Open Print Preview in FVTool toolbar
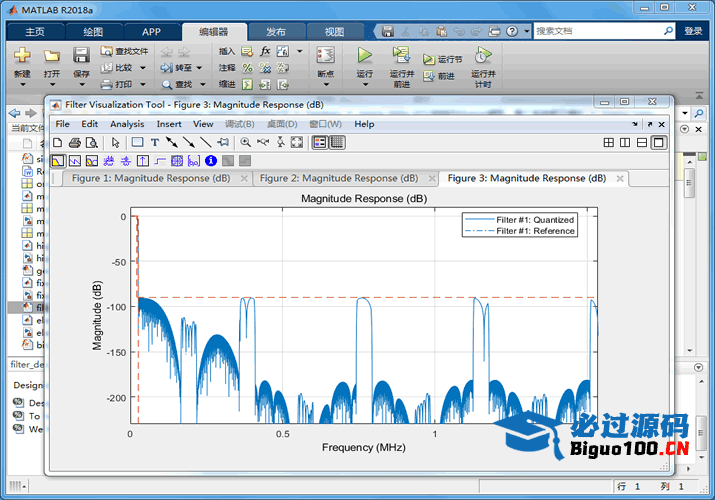The image size is (715, 500). point(92,143)
